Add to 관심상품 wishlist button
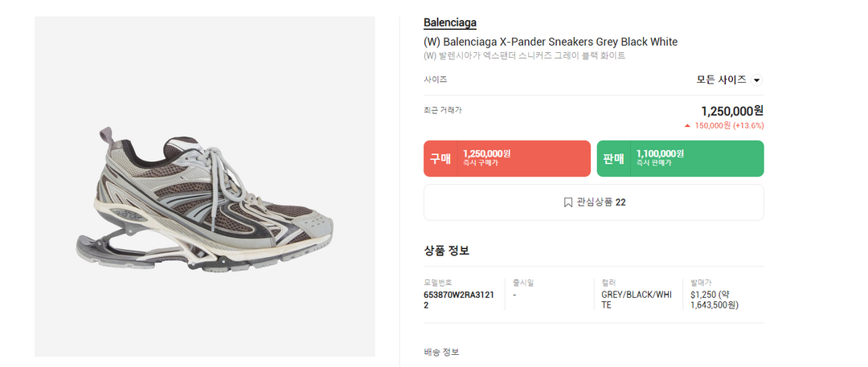The width and height of the screenshot is (868, 367). click(x=593, y=202)
